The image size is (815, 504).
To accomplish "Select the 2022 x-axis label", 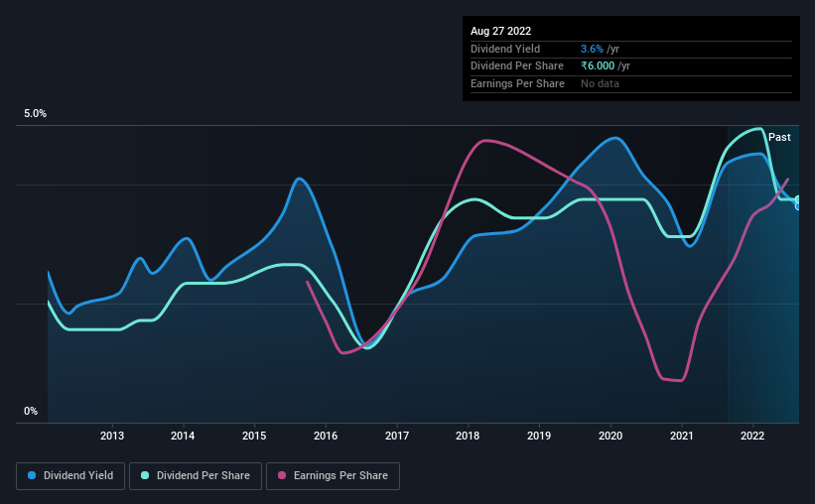I will (x=752, y=436).
